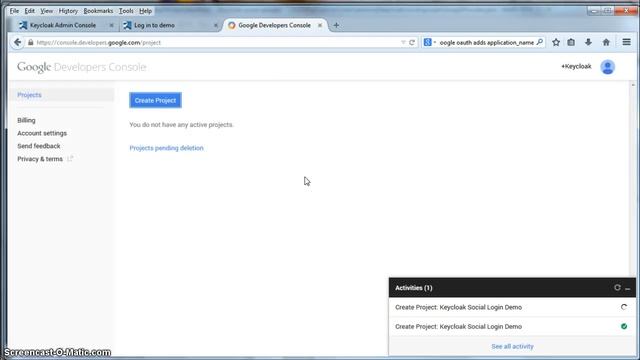The height and width of the screenshot is (360, 640).
Task: Click the page vertical scrollbar up arrow
Action: tap(633, 85)
